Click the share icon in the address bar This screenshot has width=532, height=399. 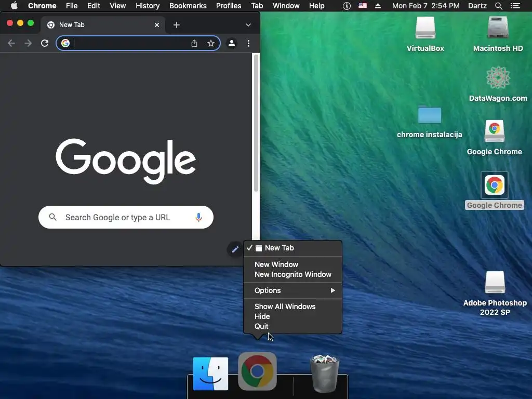click(x=194, y=43)
